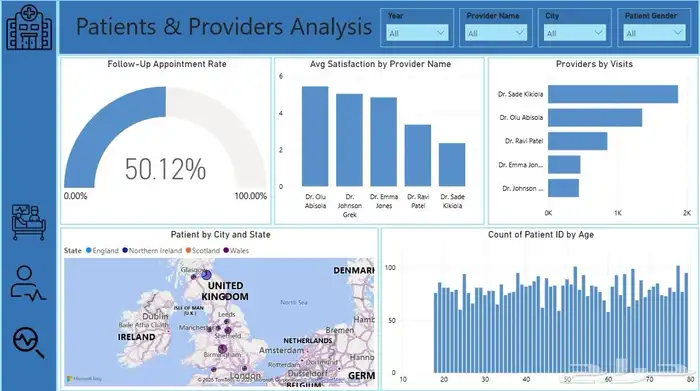The height and width of the screenshot is (391, 700).
Task: Click the Dr. Johnson Grek satisfaction bar
Action: pyautogui.click(x=349, y=140)
